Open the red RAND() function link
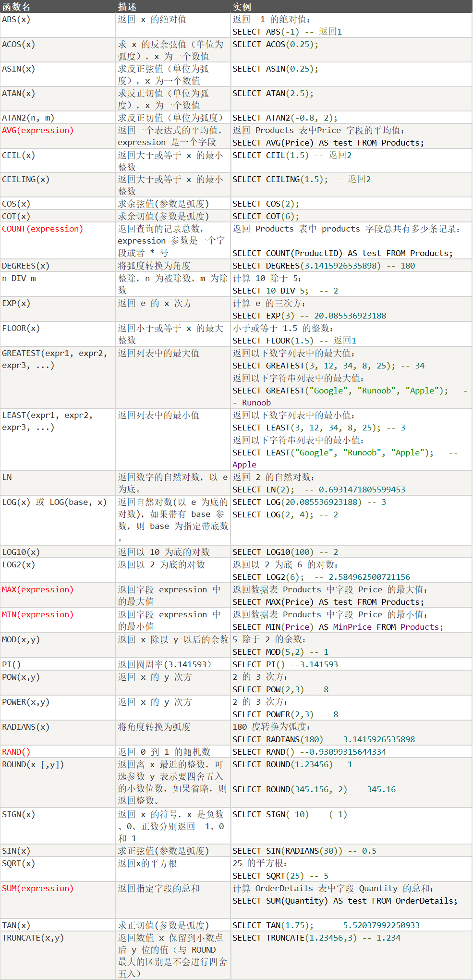This screenshot has height=980, width=473. click(x=16, y=752)
